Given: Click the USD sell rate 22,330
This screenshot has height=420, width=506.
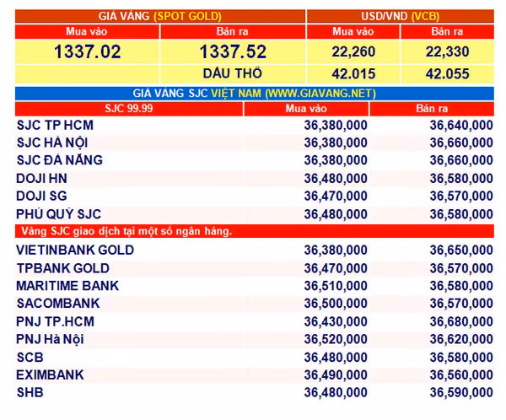Looking at the screenshot, I should (447, 51).
